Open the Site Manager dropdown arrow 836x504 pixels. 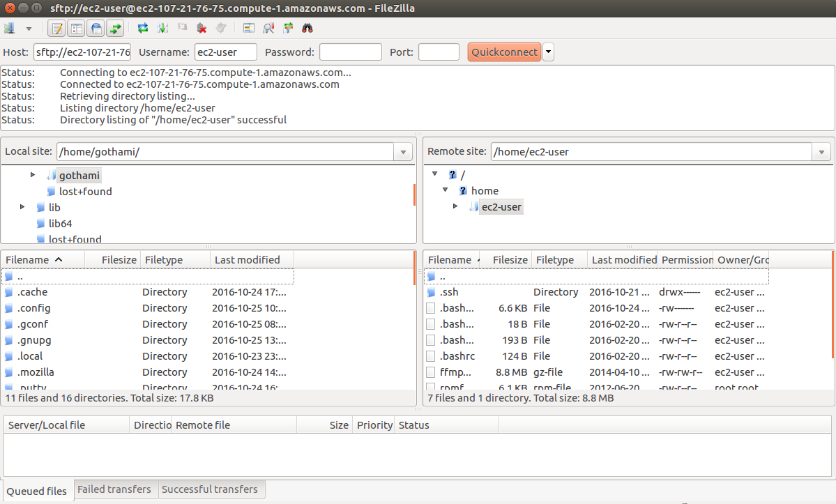29,29
